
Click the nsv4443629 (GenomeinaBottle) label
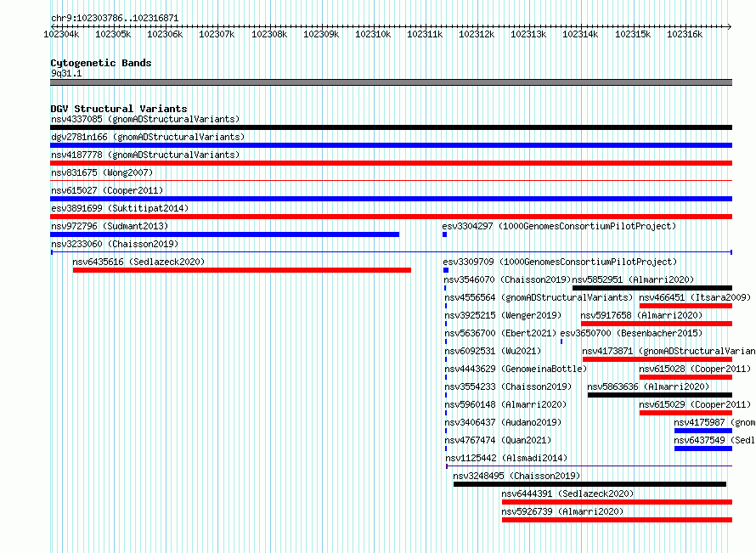coord(516,369)
